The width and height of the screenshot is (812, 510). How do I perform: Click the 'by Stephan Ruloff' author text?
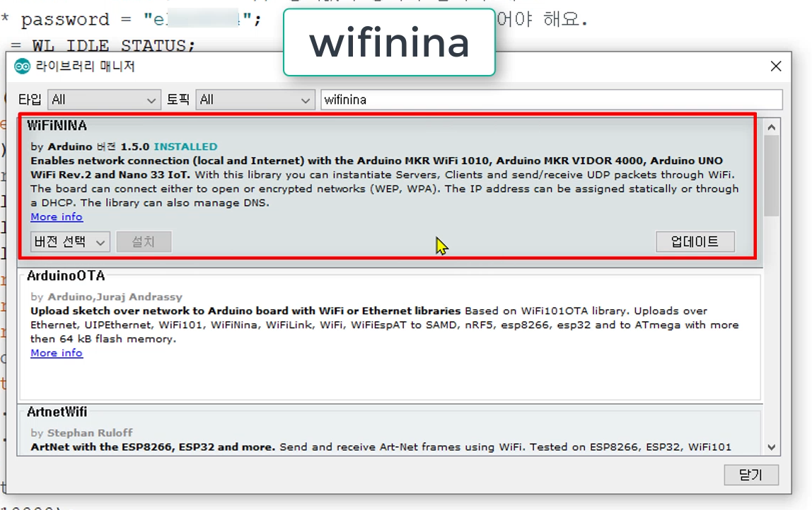click(81, 433)
